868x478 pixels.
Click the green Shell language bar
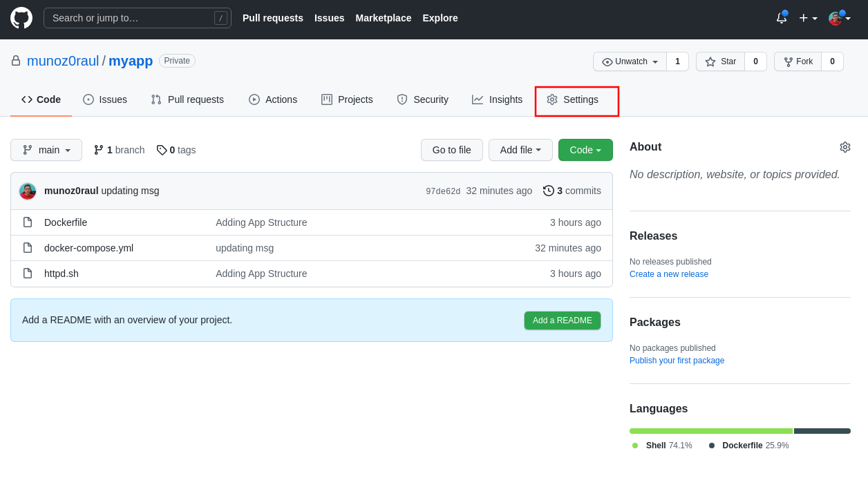[x=710, y=431]
